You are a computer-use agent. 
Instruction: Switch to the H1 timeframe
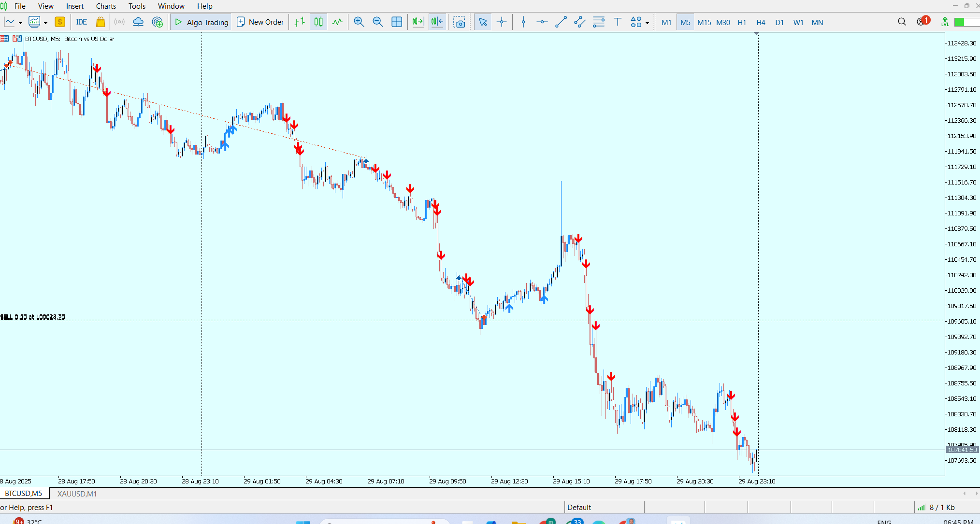[742, 23]
